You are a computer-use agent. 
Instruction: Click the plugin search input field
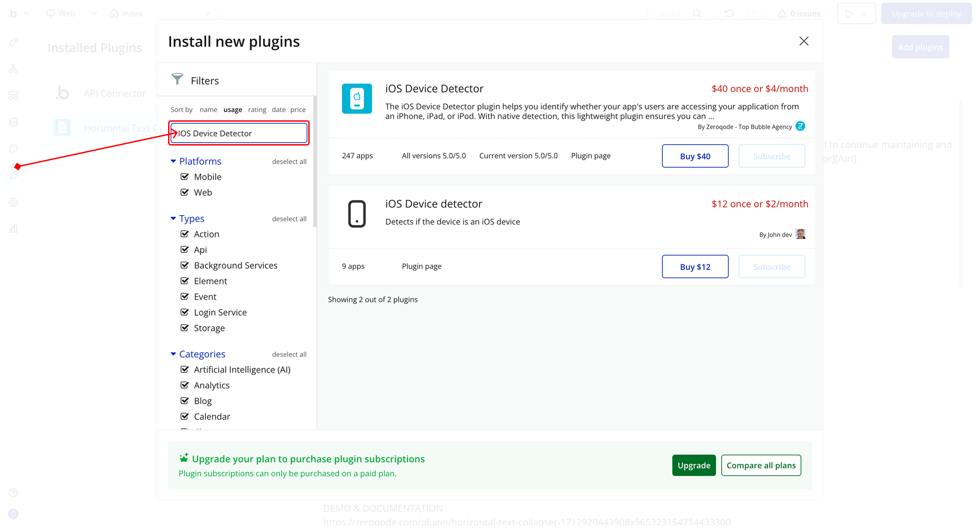point(239,133)
